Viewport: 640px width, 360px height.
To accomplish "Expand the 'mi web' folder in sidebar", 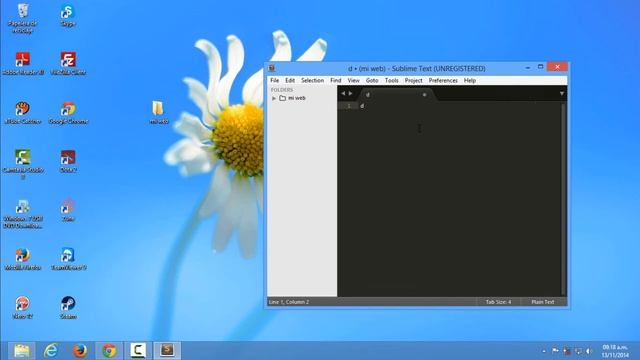I will (274, 98).
